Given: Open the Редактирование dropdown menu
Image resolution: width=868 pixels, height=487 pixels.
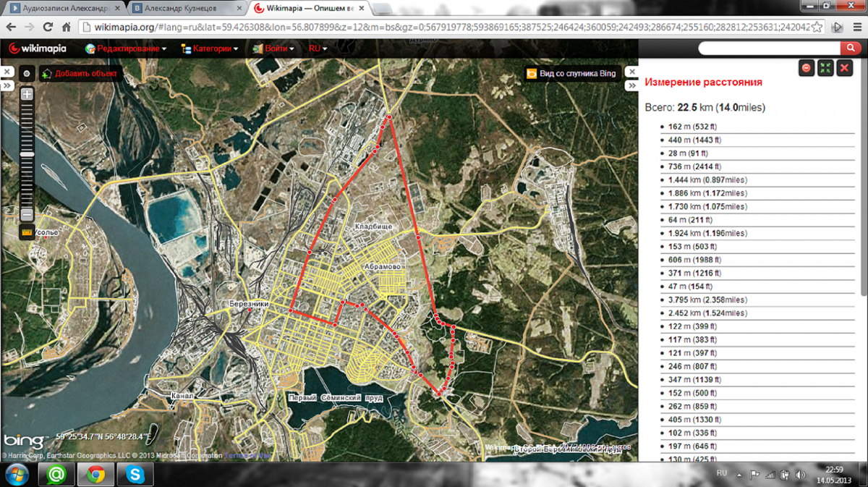Looking at the screenshot, I should click(x=126, y=48).
